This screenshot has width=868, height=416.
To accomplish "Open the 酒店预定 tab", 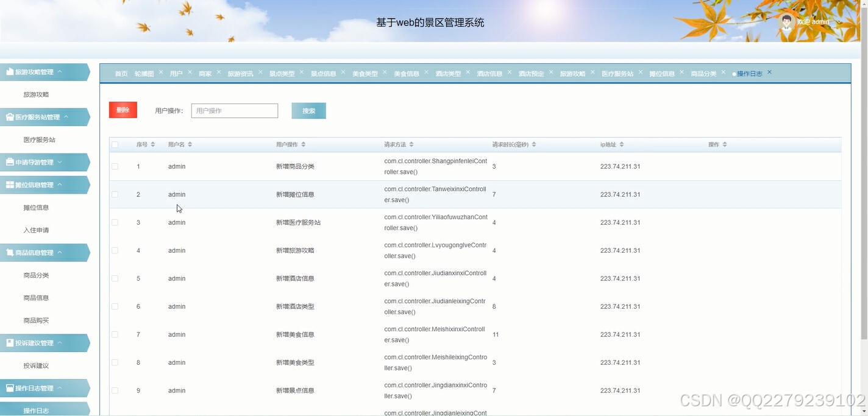I will point(532,73).
